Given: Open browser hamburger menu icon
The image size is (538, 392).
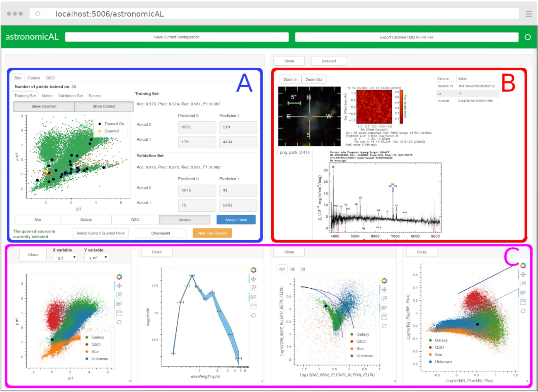Looking at the screenshot, I should pos(529,14).
